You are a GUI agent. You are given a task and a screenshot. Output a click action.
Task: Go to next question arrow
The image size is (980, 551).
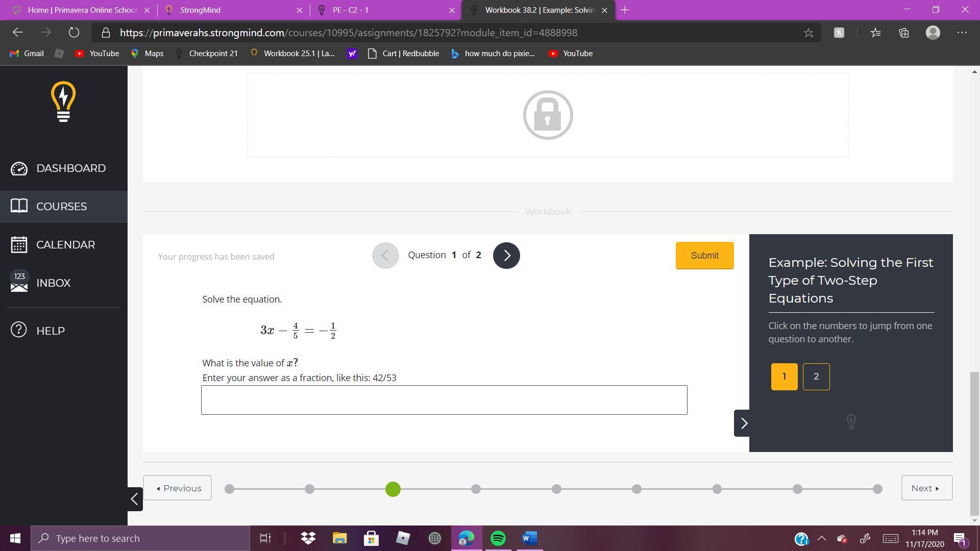pos(506,256)
